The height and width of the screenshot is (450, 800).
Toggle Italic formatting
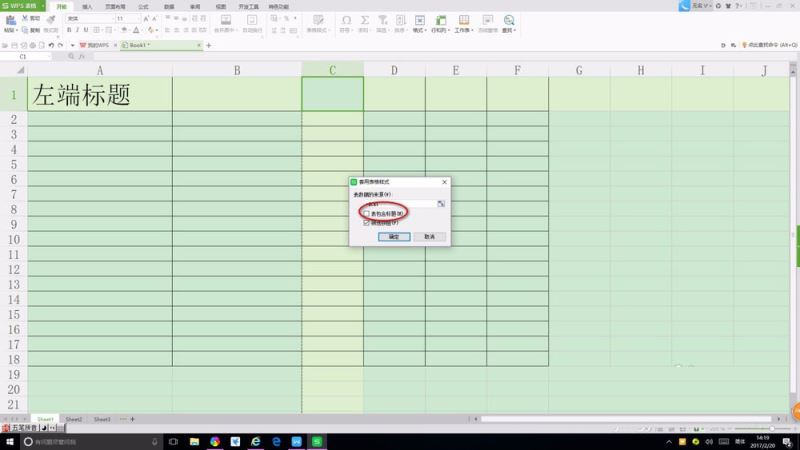pos(78,30)
